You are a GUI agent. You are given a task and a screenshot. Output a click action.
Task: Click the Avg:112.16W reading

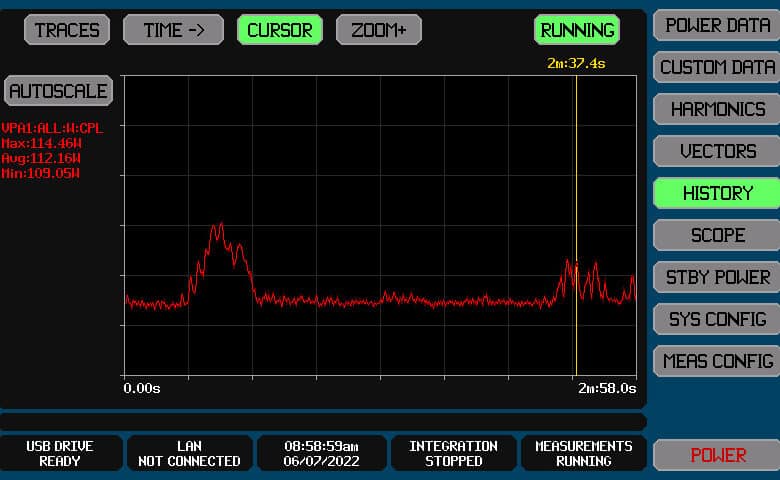(x=41, y=158)
